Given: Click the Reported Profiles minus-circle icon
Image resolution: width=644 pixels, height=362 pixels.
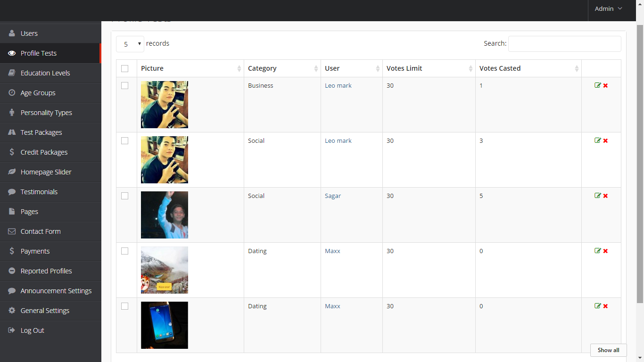Looking at the screenshot, I should coord(12,271).
